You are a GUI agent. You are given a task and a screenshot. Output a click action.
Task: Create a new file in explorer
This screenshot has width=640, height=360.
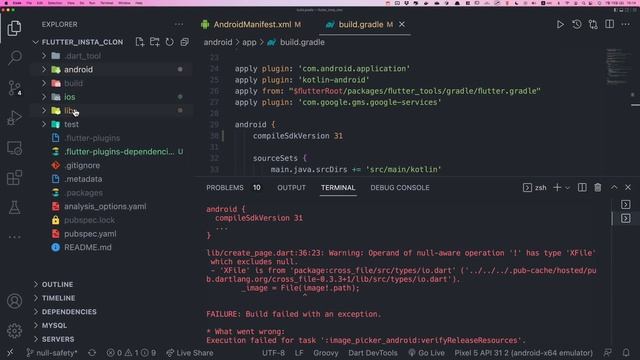tap(140, 42)
